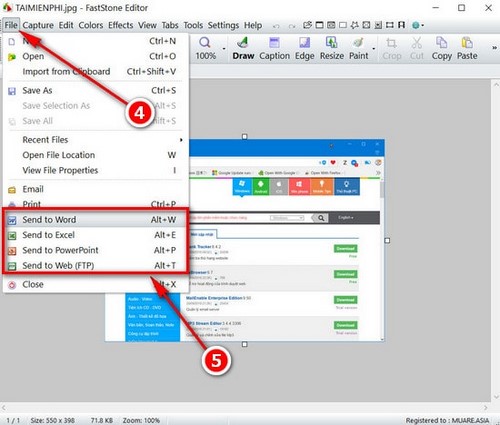The height and width of the screenshot is (425, 500).
Task: Open the Tools menu
Action: coord(193,25)
